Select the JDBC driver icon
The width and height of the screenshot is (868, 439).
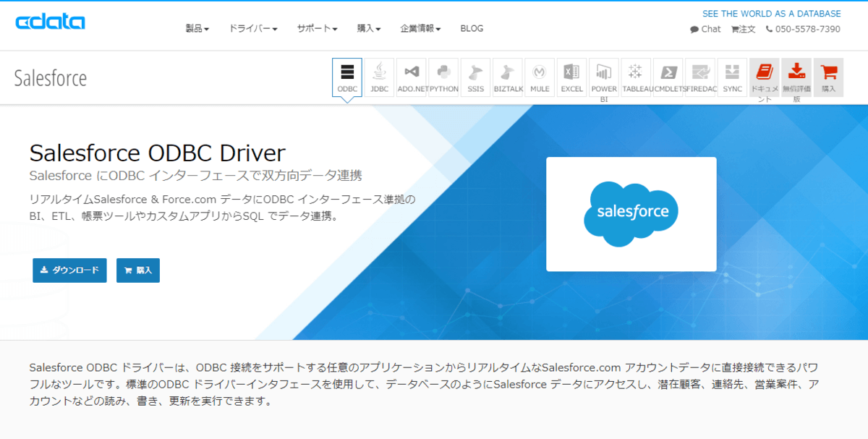click(x=379, y=77)
